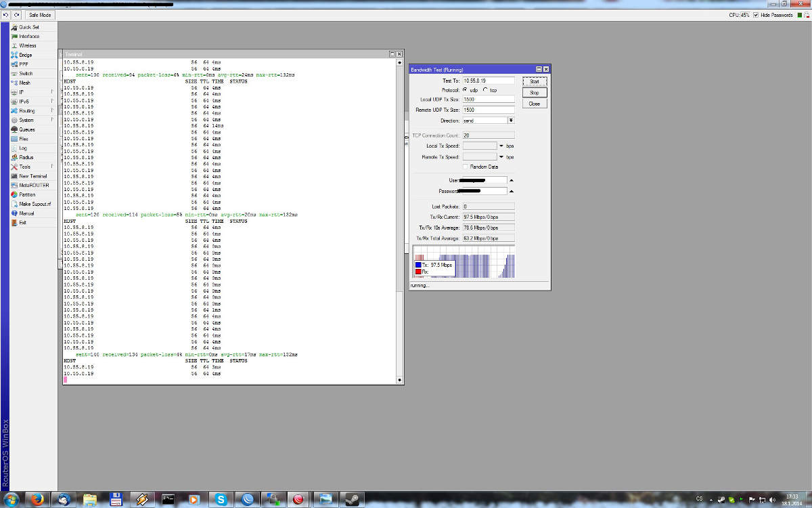The image size is (812, 508).
Task: Click the Stop button in Bandwidth Test
Action: [535, 93]
